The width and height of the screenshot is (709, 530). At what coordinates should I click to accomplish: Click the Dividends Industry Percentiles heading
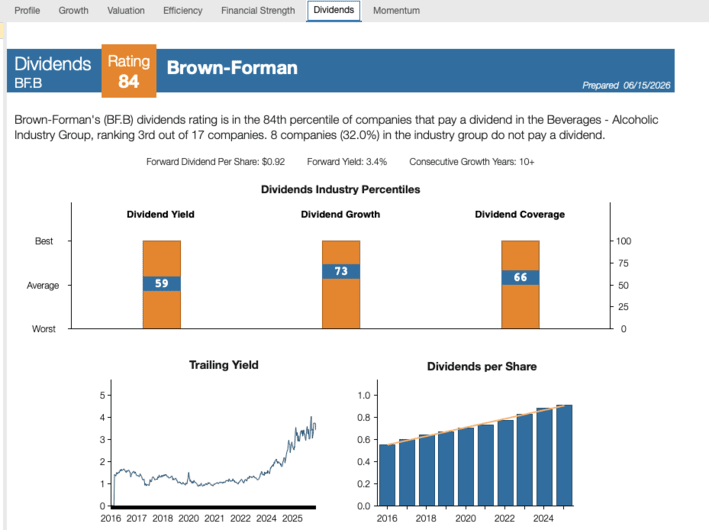tap(340, 189)
